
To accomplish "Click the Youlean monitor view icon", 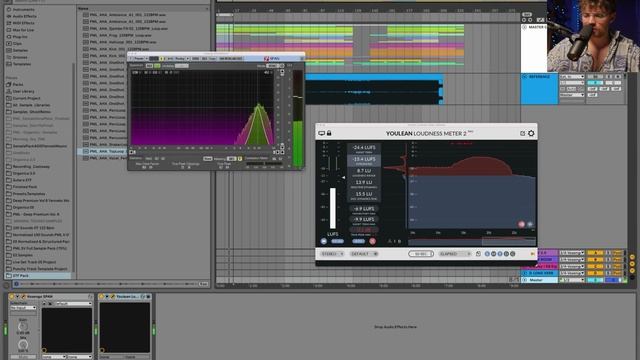I will pyautogui.click(x=322, y=133).
